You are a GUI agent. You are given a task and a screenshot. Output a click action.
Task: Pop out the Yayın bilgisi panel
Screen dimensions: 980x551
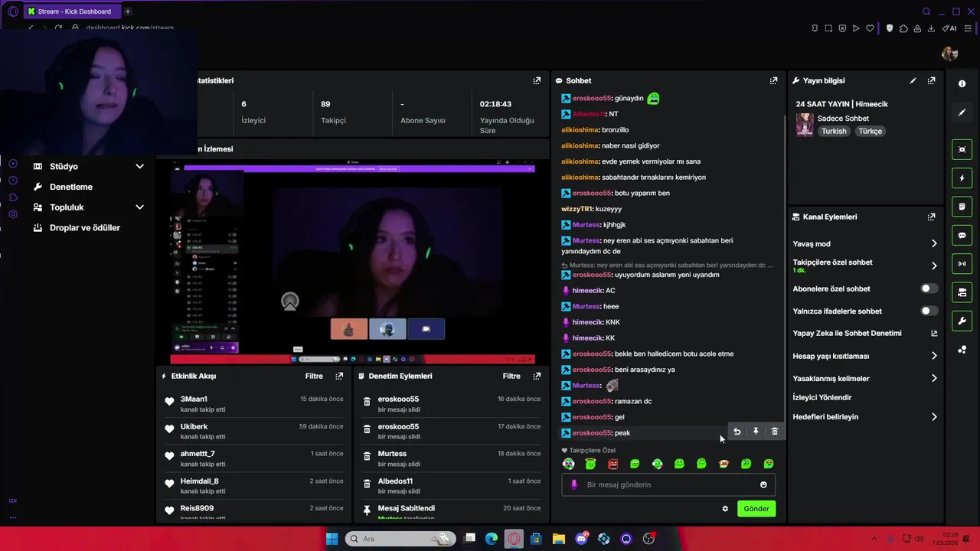click(x=931, y=80)
